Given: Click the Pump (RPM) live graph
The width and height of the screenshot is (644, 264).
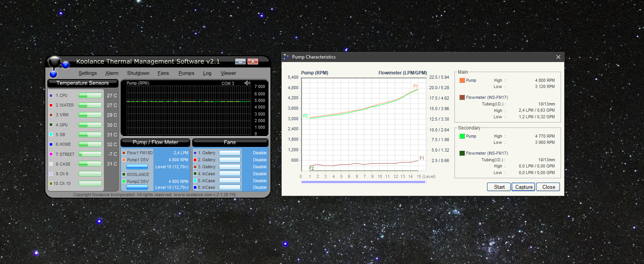Looking at the screenshot, I should [x=189, y=110].
